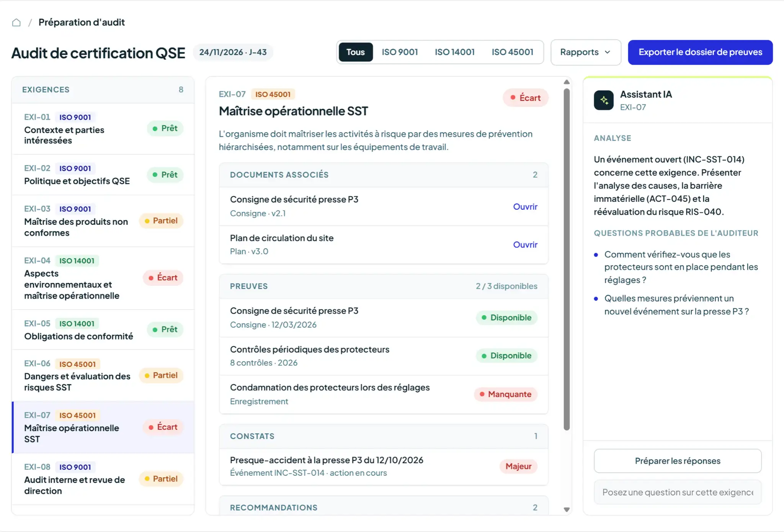
Task: Select EXI-03 Maîtrise des produits non conformes
Action: pos(103,221)
